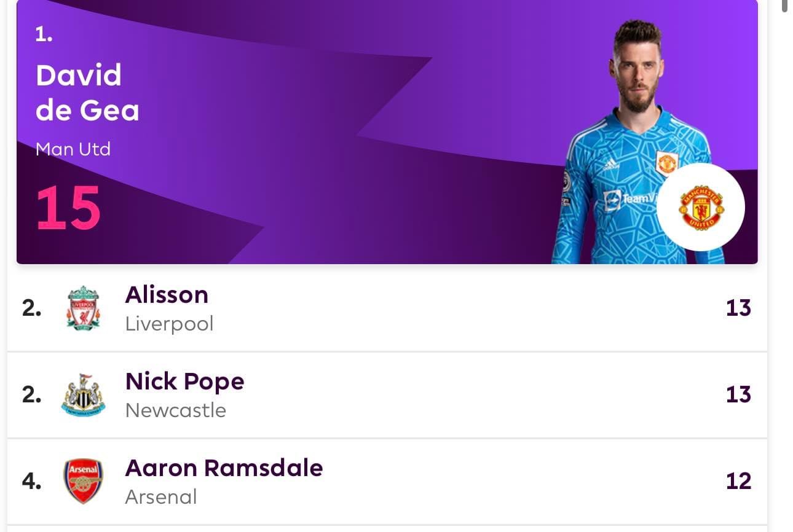
Task: Click the Arsenal club crest
Action: pos(83,481)
